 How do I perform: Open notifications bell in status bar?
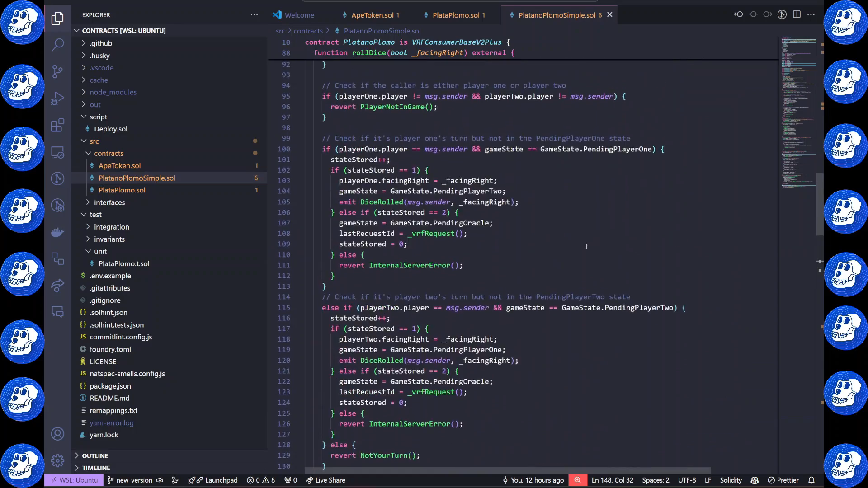[x=811, y=480]
